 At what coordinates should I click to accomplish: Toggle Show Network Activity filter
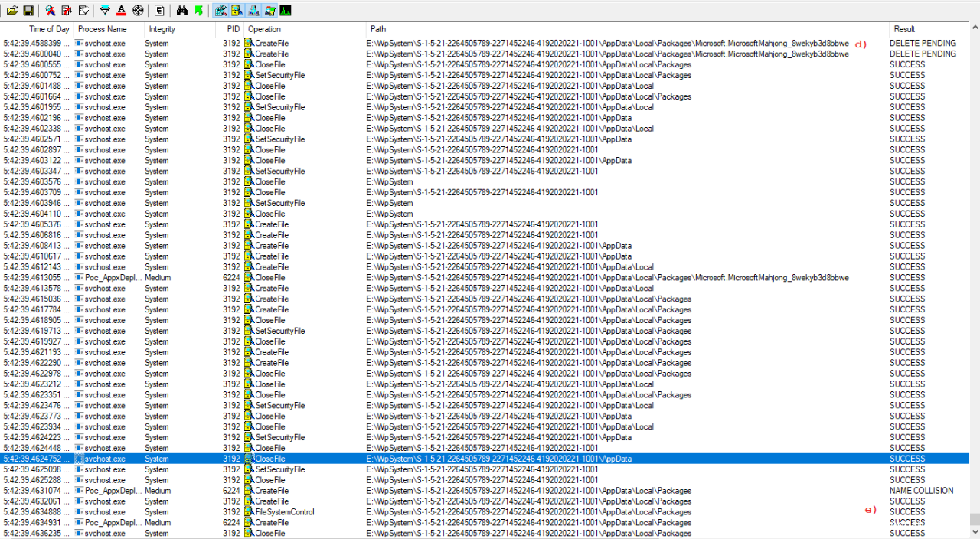253,11
